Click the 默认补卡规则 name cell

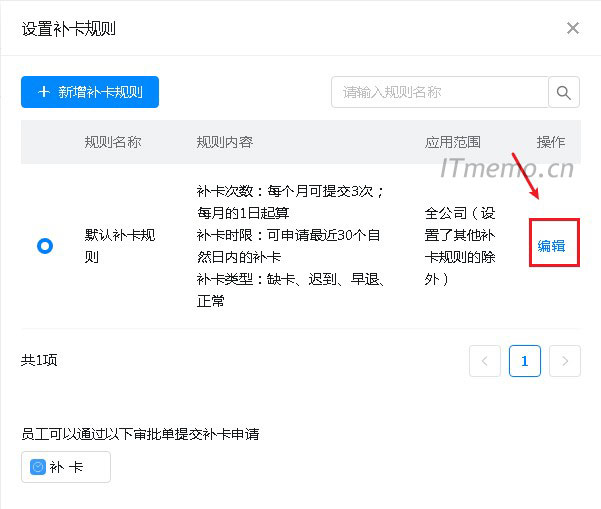click(120, 246)
